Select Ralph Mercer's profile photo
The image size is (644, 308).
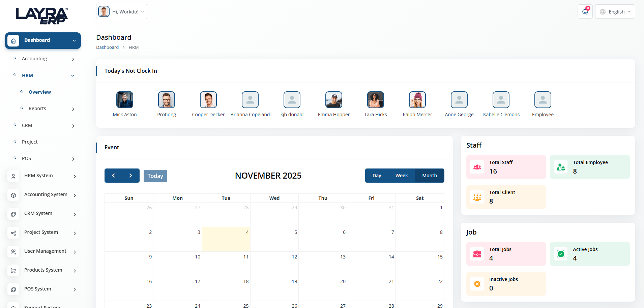(x=417, y=100)
